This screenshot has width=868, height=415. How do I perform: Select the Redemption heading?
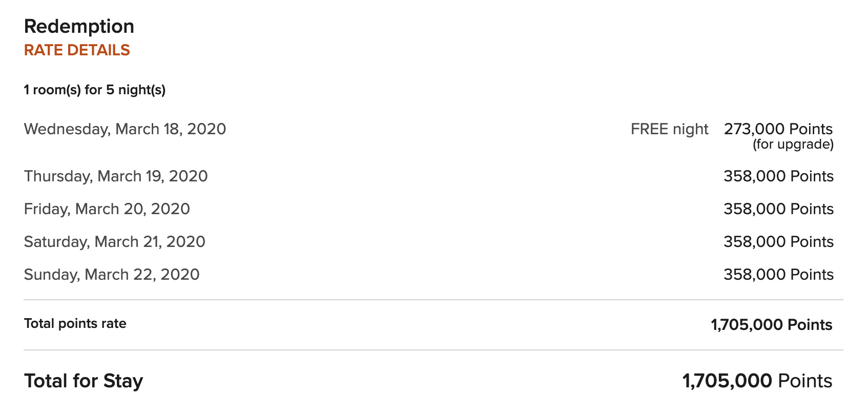pos(79,26)
